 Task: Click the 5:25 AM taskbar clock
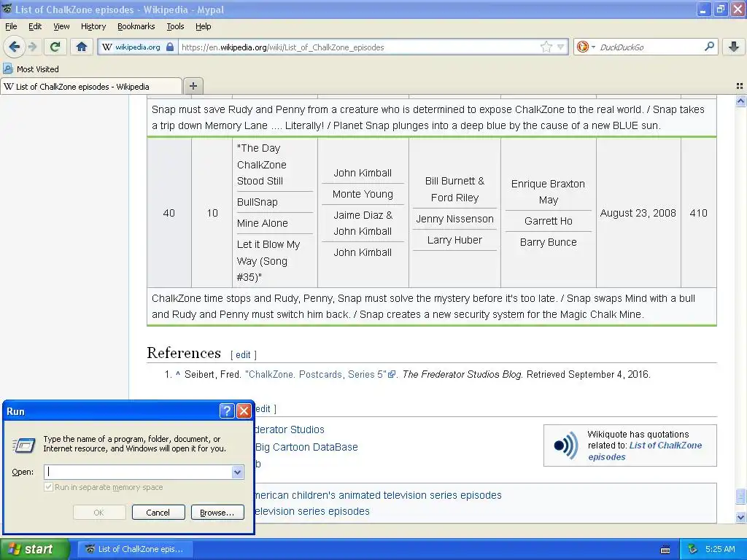[720, 549]
